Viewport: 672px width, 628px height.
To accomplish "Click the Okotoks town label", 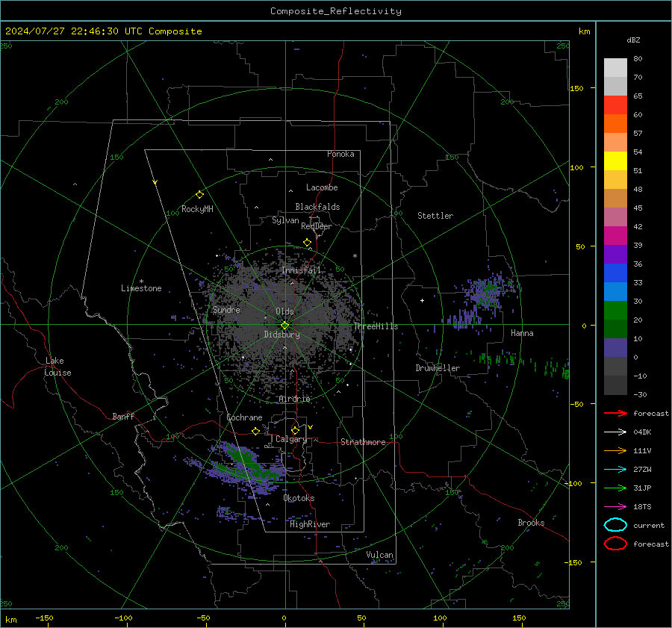I will (x=299, y=498).
